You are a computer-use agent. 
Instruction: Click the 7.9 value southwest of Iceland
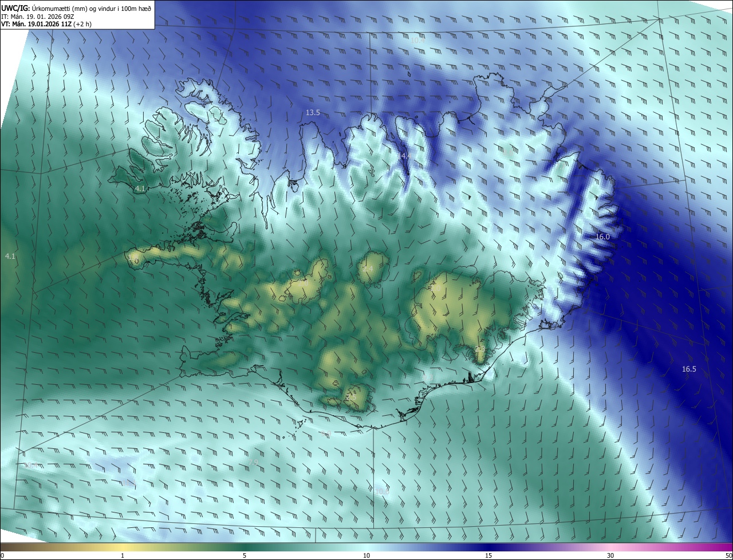(253, 462)
